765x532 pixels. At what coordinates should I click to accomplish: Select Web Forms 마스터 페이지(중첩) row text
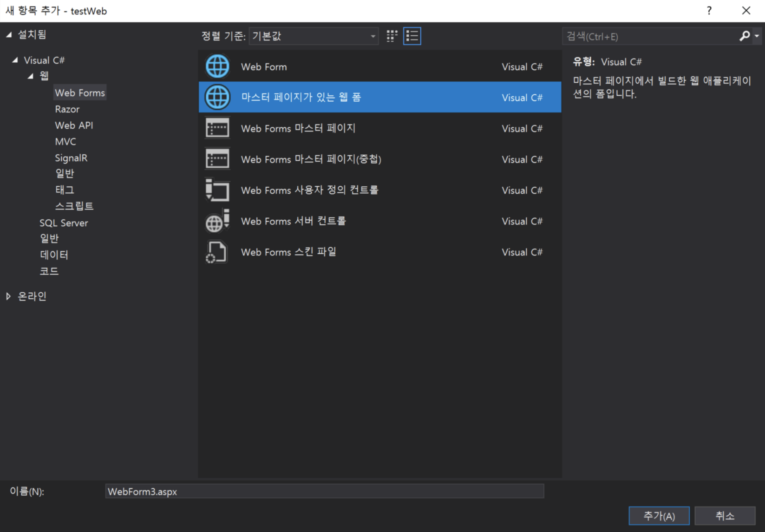click(x=311, y=159)
